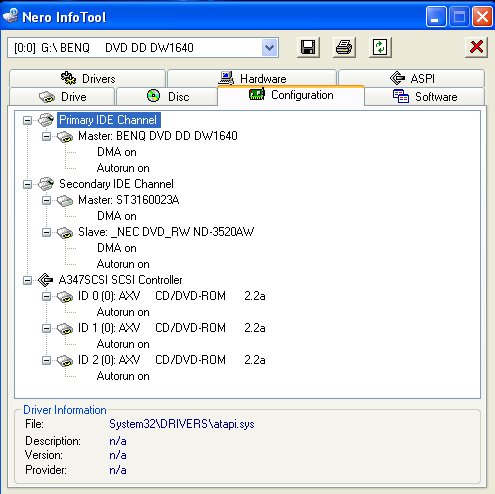Screen dimensions: 495x494
Task: Select the Configuration tab
Action: [291, 95]
